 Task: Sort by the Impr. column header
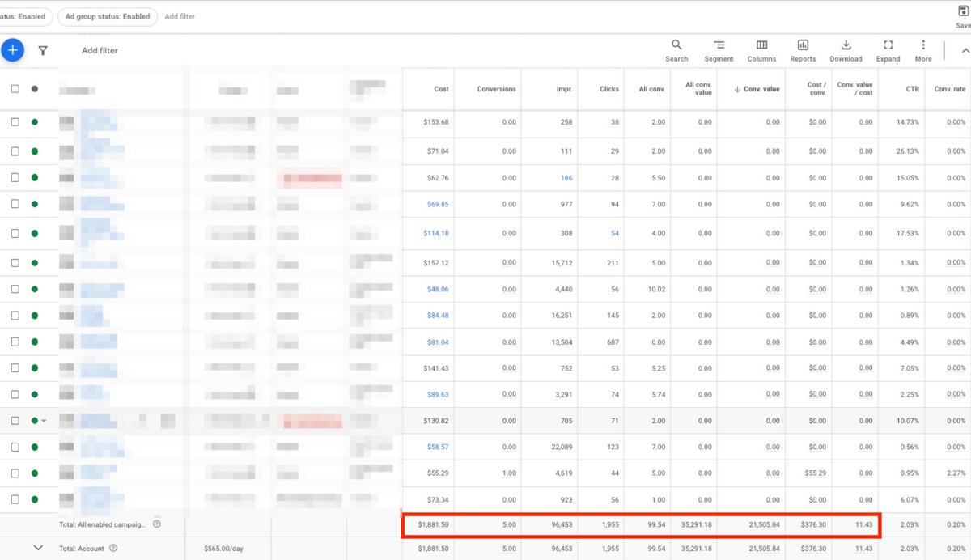tap(564, 89)
